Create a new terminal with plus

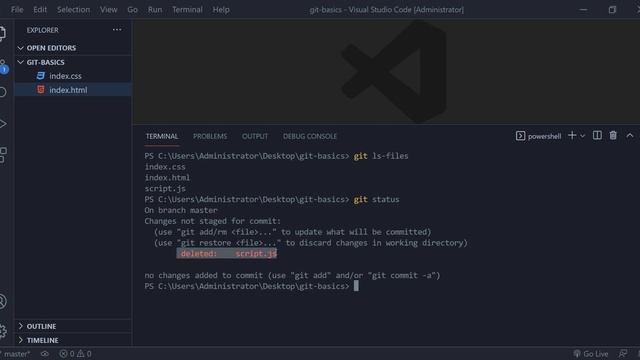[572, 136]
